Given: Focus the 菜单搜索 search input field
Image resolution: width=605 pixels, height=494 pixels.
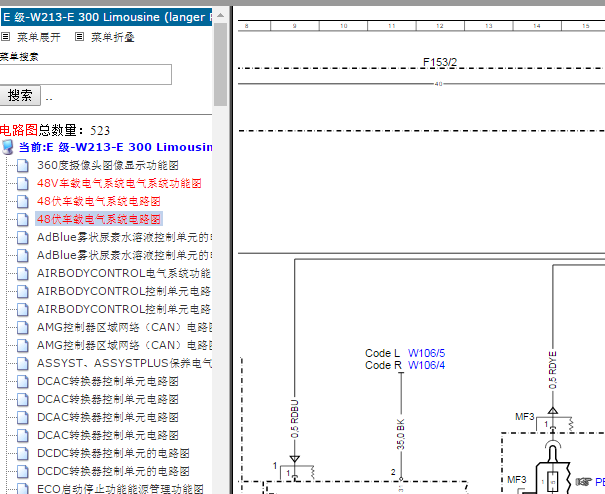Looking at the screenshot, I should coord(85,74).
